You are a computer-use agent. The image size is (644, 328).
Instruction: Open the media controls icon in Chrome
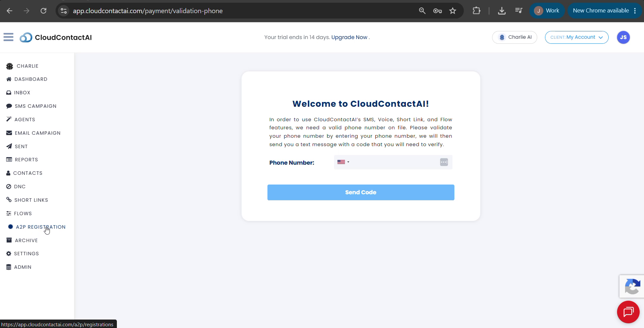tap(519, 11)
